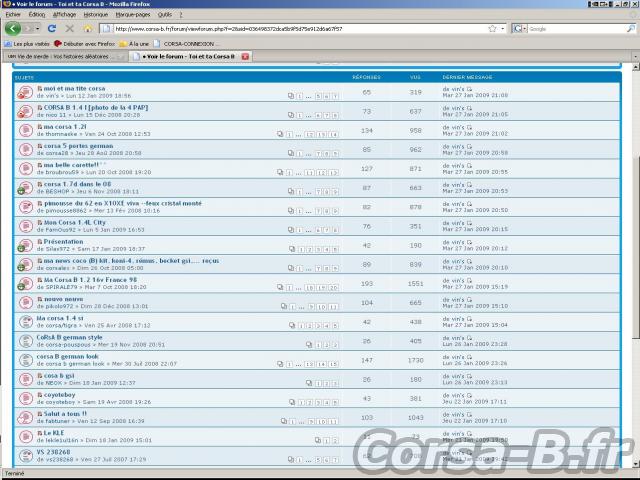Click view count '1730' for corsa B german look
The image size is (640, 480).
coord(416,360)
